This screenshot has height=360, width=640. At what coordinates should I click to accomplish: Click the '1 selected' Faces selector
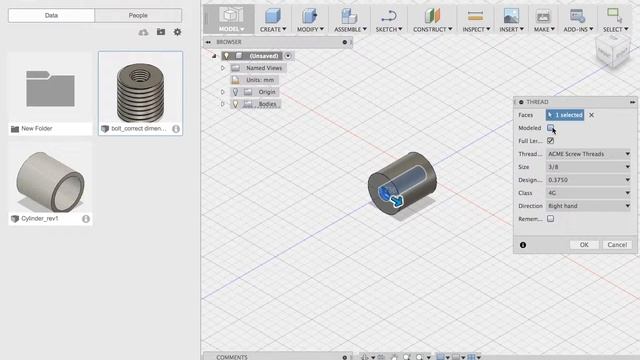[565, 115]
